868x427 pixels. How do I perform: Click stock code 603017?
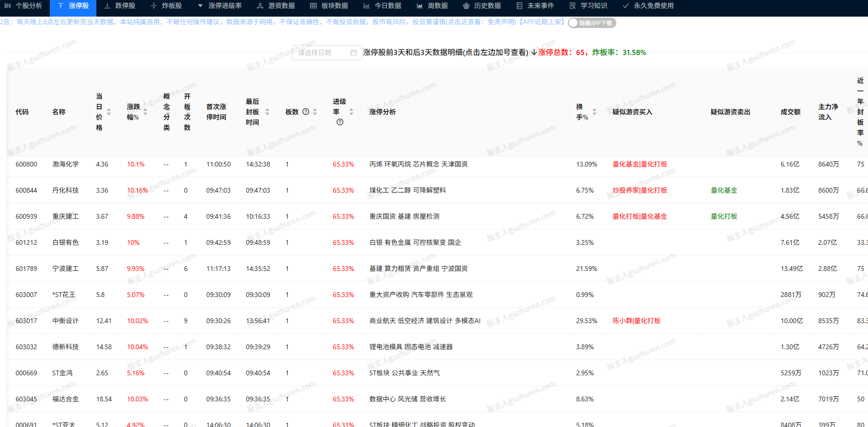pos(26,321)
